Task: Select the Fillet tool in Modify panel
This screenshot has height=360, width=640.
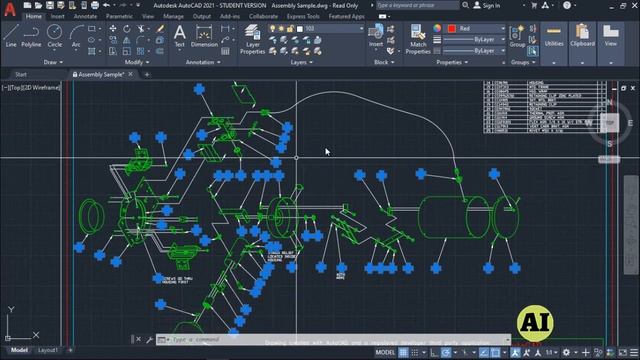Action: coord(141,40)
